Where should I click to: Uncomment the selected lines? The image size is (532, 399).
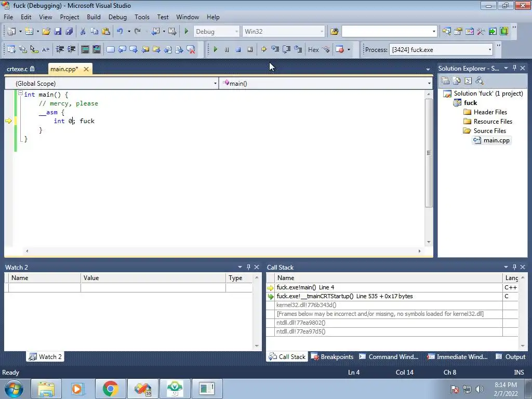pyautogui.click(x=97, y=49)
